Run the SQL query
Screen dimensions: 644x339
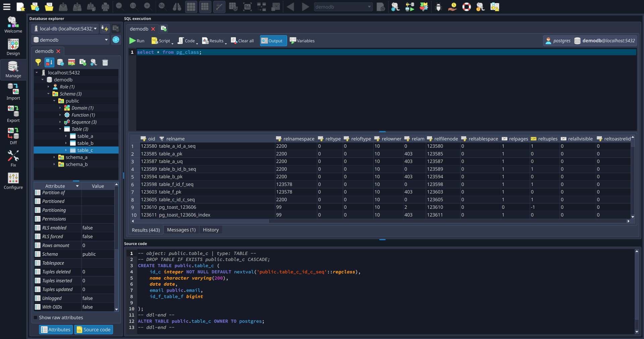point(136,41)
